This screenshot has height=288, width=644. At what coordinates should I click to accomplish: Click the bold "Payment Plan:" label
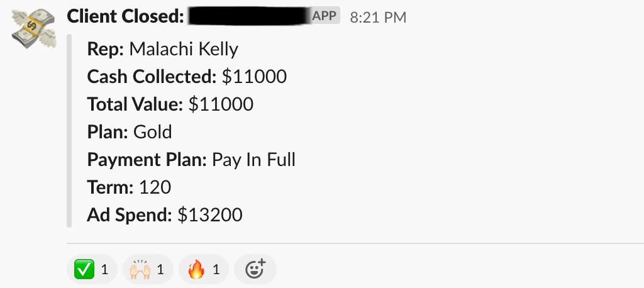pos(147,160)
